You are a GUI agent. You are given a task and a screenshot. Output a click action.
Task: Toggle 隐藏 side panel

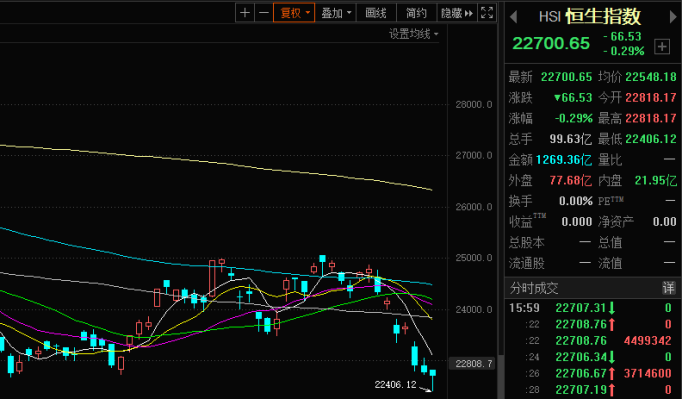451,13
